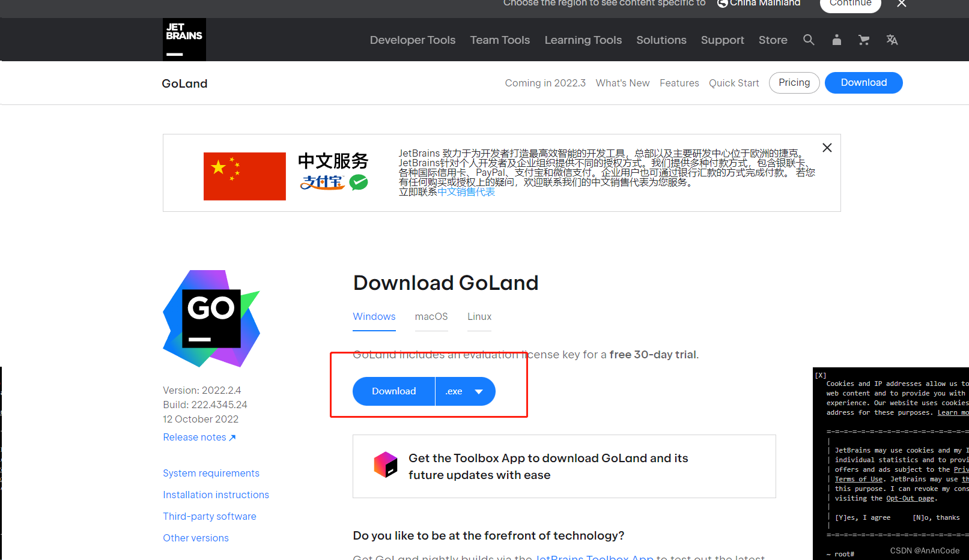Open the Opt-Out page link
969x560 pixels.
[x=910, y=498]
